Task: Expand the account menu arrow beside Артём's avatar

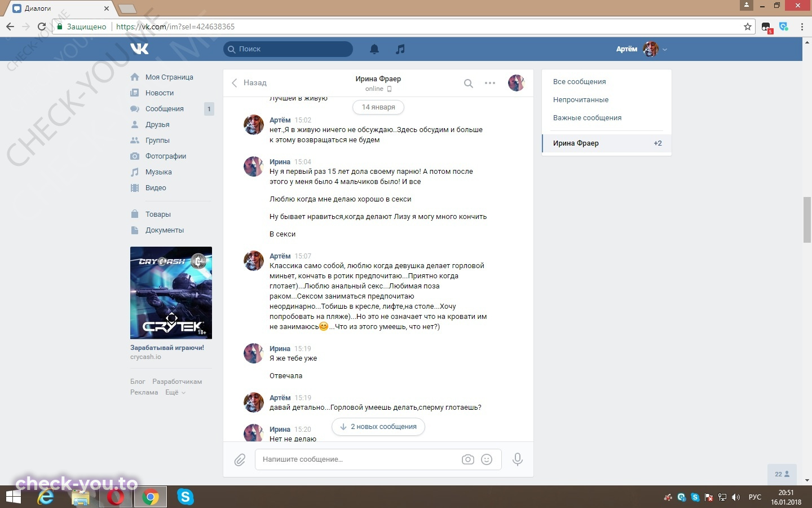Action: pyautogui.click(x=665, y=50)
